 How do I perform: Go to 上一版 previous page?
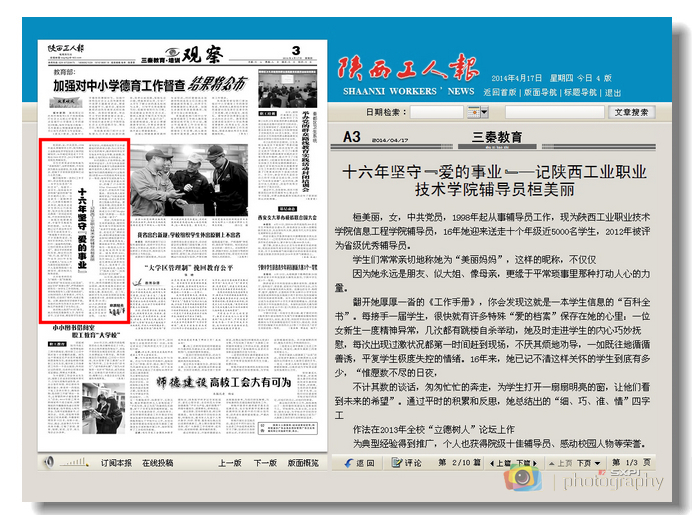pyautogui.click(x=229, y=463)
